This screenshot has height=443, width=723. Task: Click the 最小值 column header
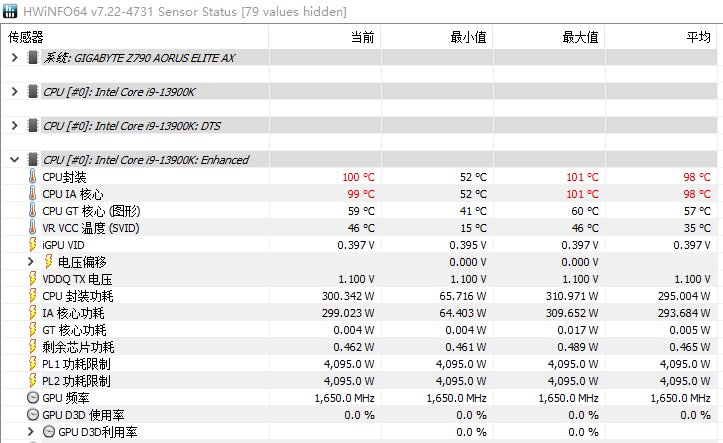(437, 37)
